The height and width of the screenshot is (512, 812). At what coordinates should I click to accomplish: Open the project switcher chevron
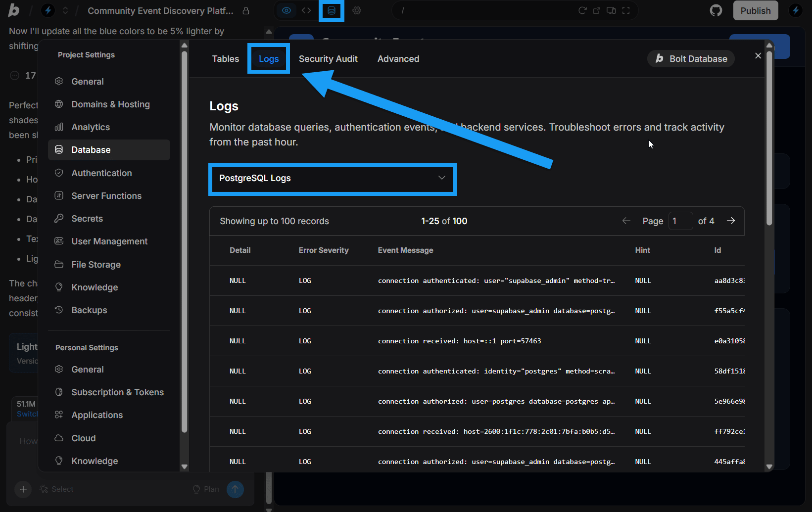click(65, 10)
